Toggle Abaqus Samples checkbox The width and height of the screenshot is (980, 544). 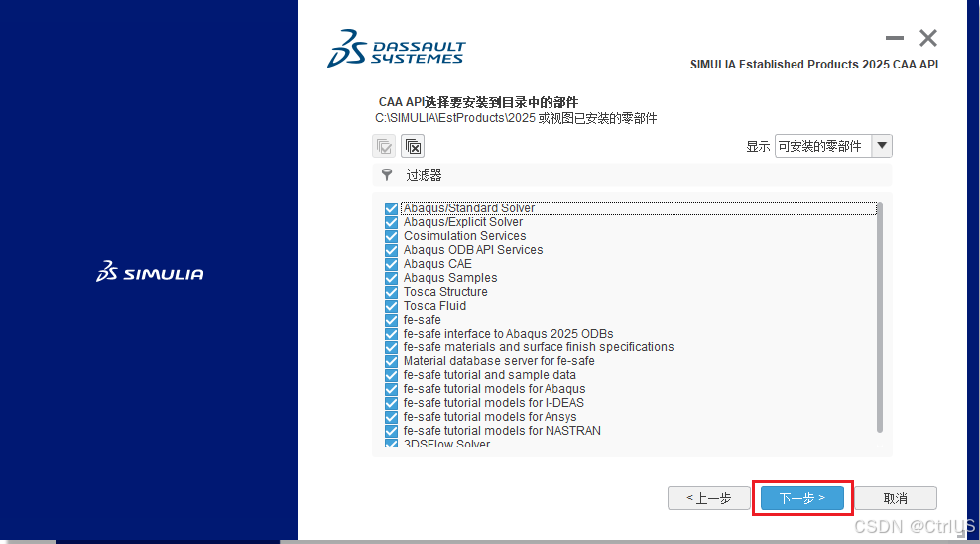(x=391, y=278)
